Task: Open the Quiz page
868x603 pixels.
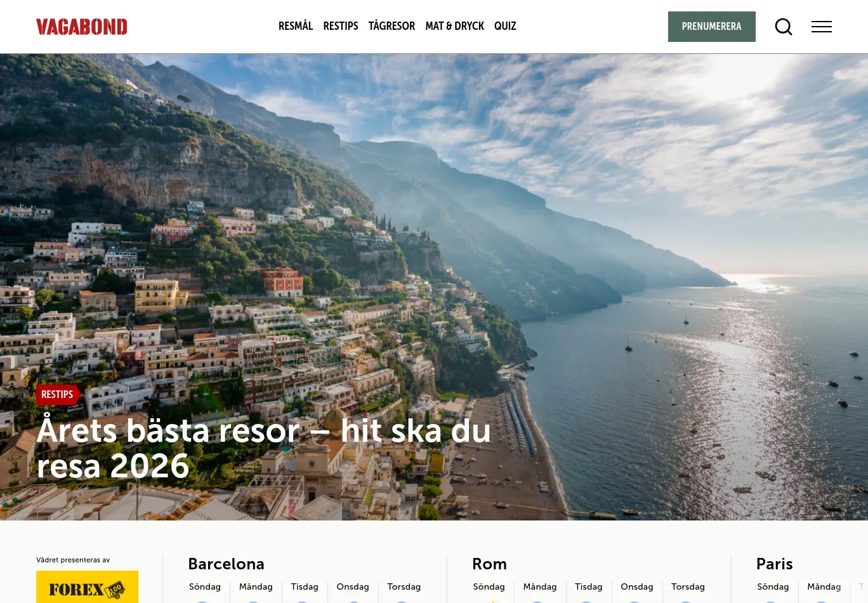Action: (505, 26)
